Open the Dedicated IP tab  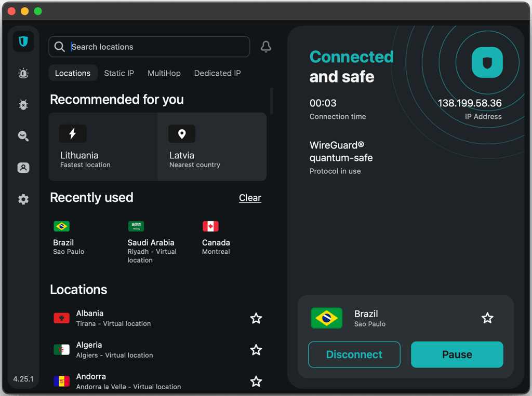coord(217,73)
